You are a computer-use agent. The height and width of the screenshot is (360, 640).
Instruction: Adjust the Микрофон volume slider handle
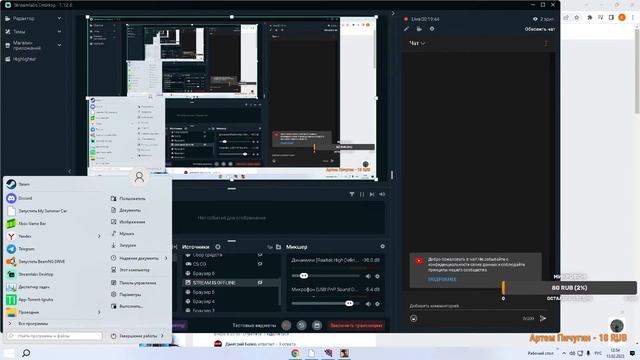(x=349, y=303)
